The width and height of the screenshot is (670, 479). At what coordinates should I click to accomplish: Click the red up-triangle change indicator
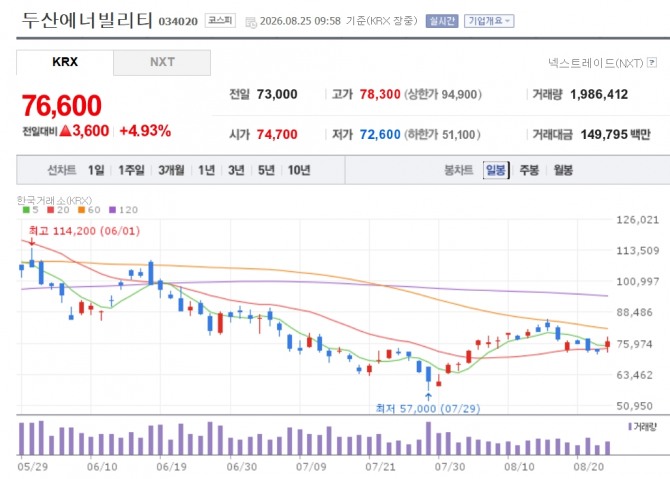click(x=65, y=131)
